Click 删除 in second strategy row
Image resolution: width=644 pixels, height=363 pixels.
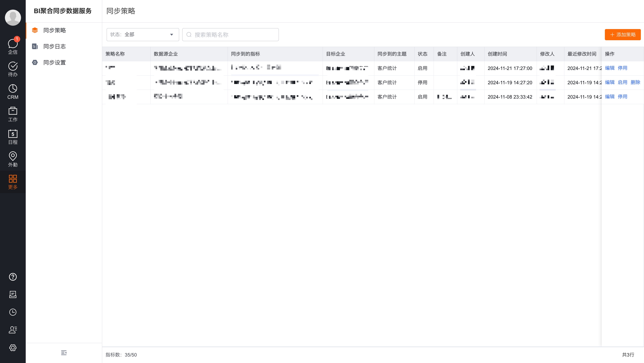[635, 82]
